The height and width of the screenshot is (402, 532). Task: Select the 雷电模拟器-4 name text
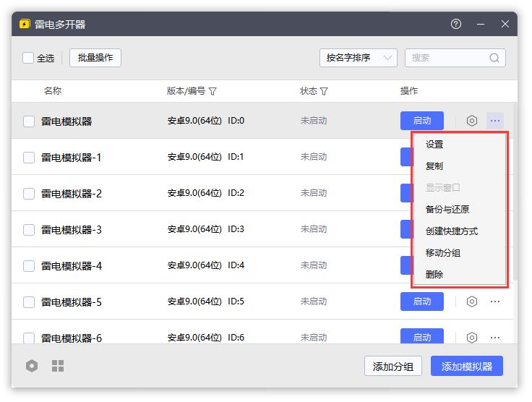(x=72, y=266)
